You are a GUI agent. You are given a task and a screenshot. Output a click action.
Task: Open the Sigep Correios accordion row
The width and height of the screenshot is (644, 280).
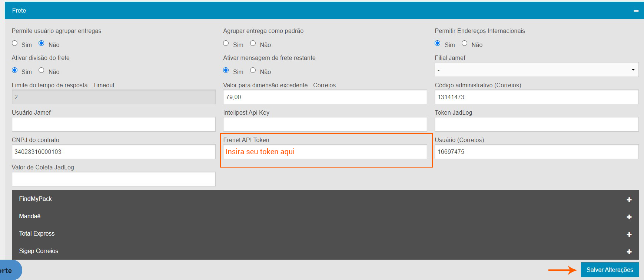pos(39,251)
